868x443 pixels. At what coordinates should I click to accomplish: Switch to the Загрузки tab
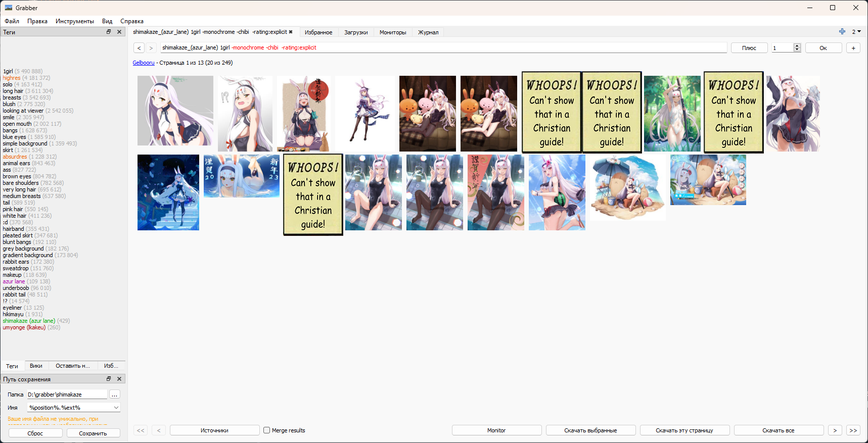point(356,32)
